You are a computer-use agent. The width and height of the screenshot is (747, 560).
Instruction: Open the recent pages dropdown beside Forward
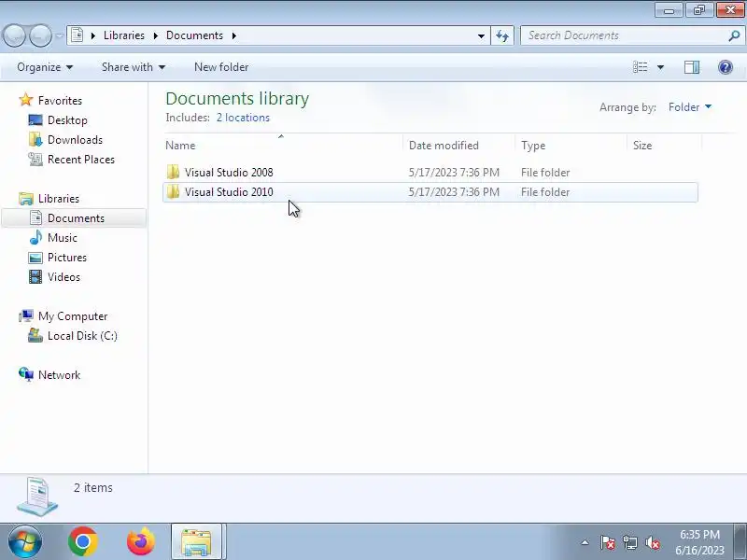pyautogui.click(x=59, y=35)
